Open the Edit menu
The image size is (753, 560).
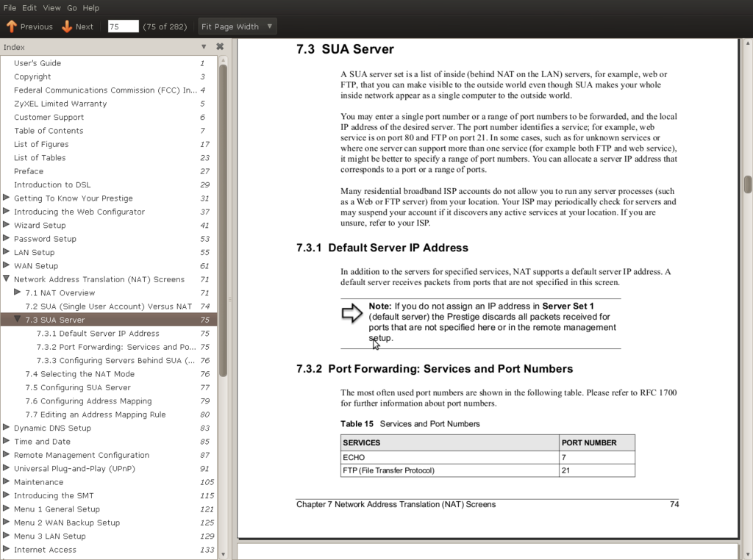point(29,7)
